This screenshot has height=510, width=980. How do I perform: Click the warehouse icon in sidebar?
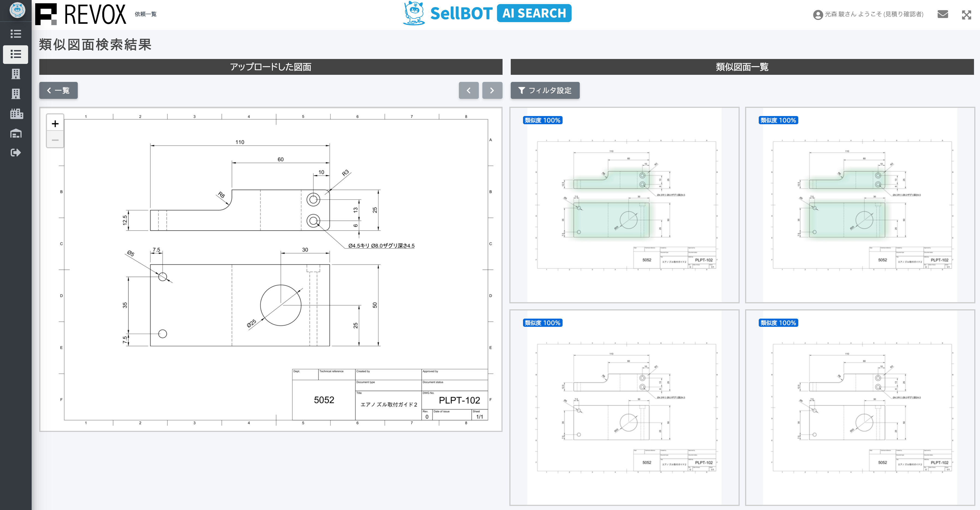tap(16, 133)
